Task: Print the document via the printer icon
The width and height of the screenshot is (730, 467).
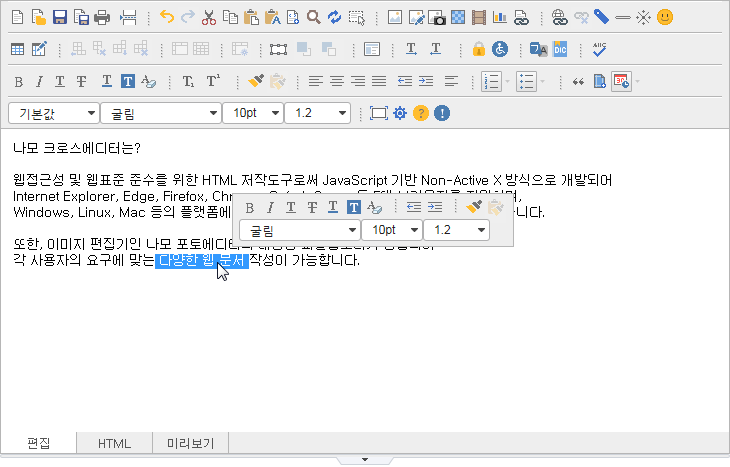Action: pos(102,18)
